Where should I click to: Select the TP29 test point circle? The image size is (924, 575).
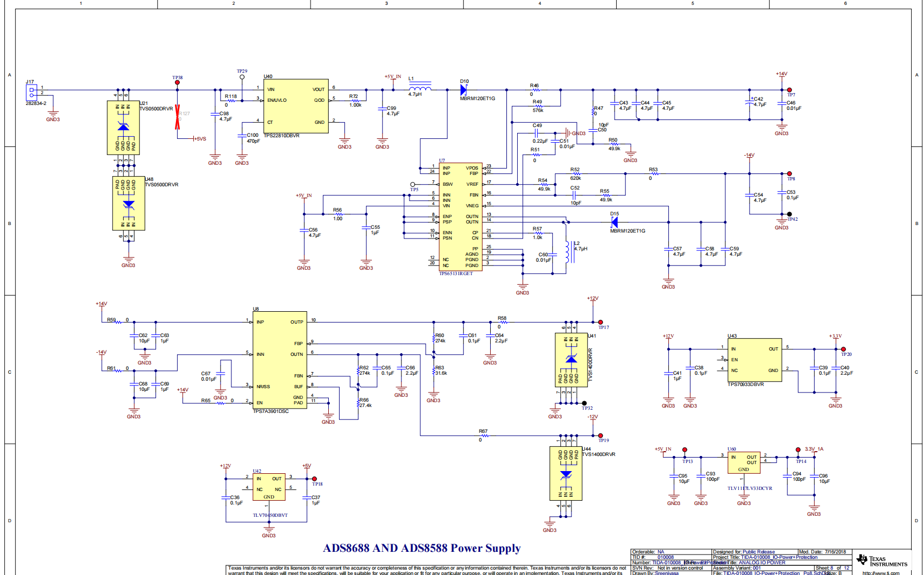[x=242, y=77]
